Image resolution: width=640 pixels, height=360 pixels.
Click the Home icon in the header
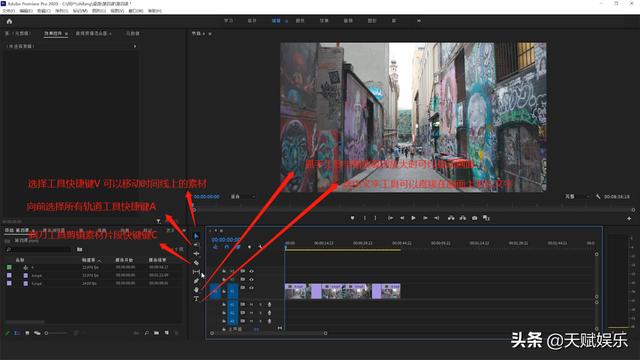[x=9, y=21]
